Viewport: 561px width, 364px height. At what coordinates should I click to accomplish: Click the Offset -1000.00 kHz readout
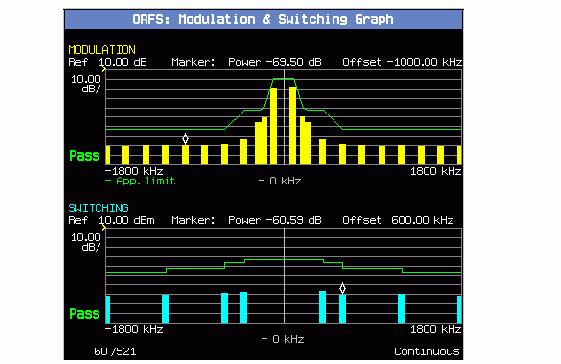402,62
